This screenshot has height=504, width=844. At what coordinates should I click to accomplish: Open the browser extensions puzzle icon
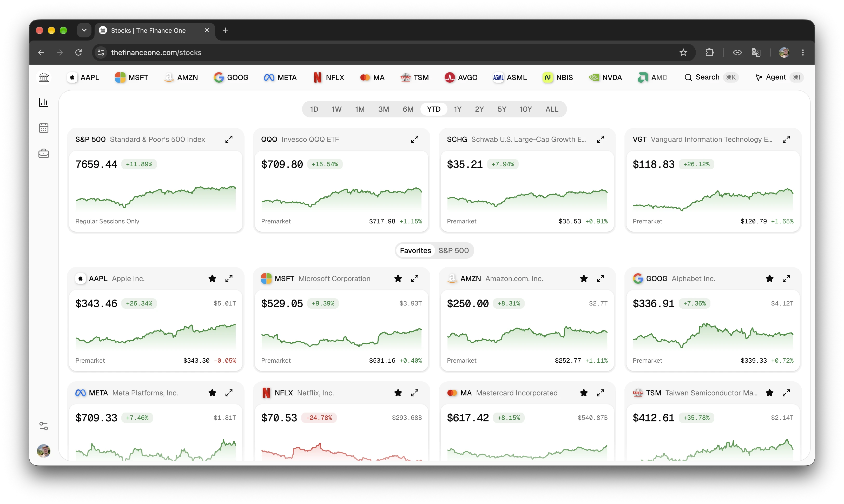click(x=709, y=52)
